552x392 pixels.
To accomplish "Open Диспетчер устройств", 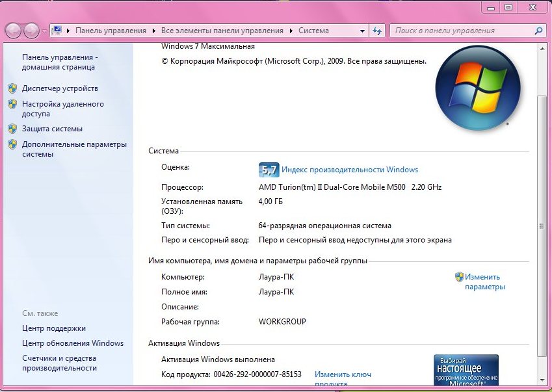I will click(x=60, y=88).
